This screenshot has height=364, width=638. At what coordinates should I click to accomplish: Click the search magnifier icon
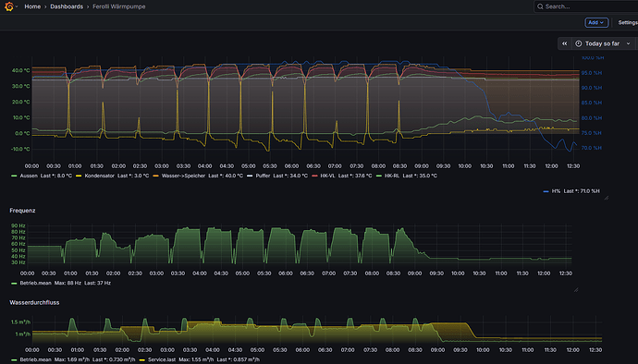tap(540, 6)
